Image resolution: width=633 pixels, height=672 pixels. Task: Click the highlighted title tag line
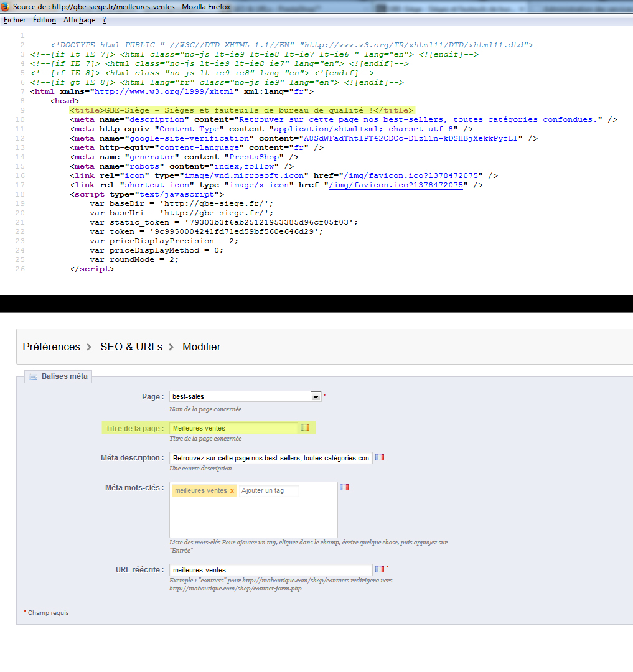[x=241, y=111]
